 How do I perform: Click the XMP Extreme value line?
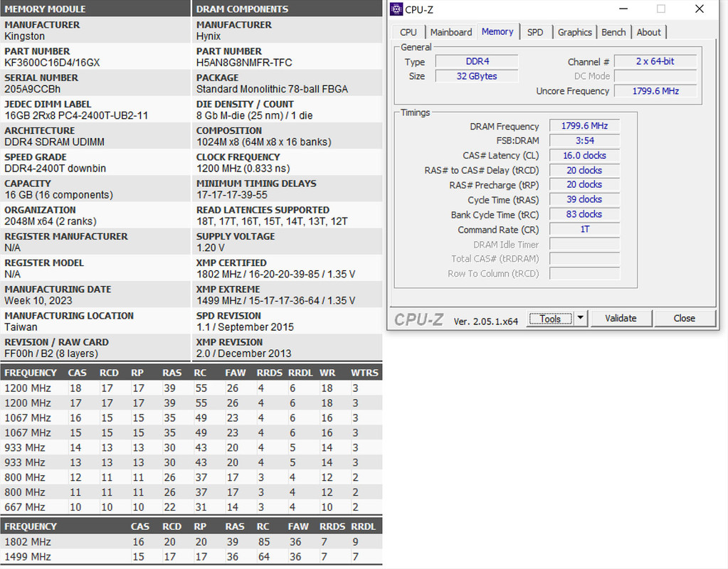click(276, 301)
